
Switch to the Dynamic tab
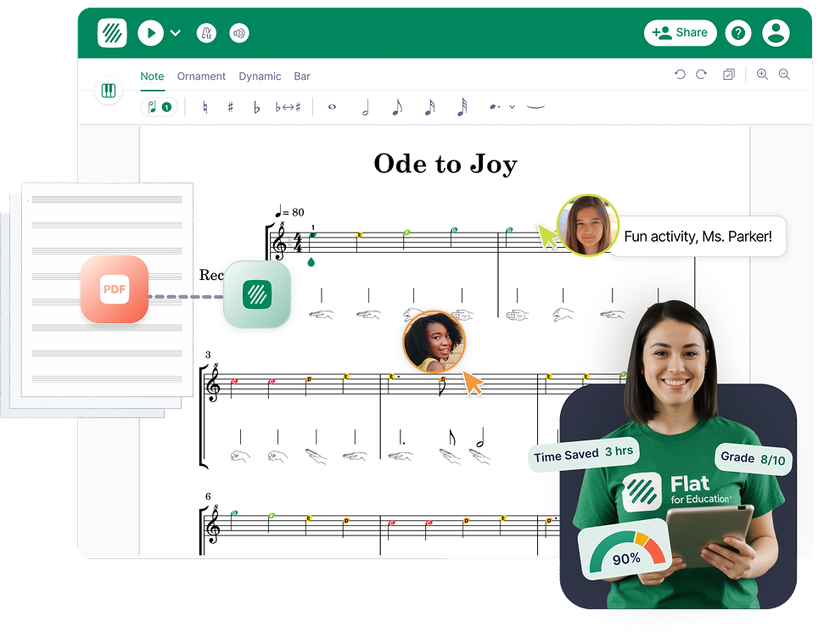(260, 76)
